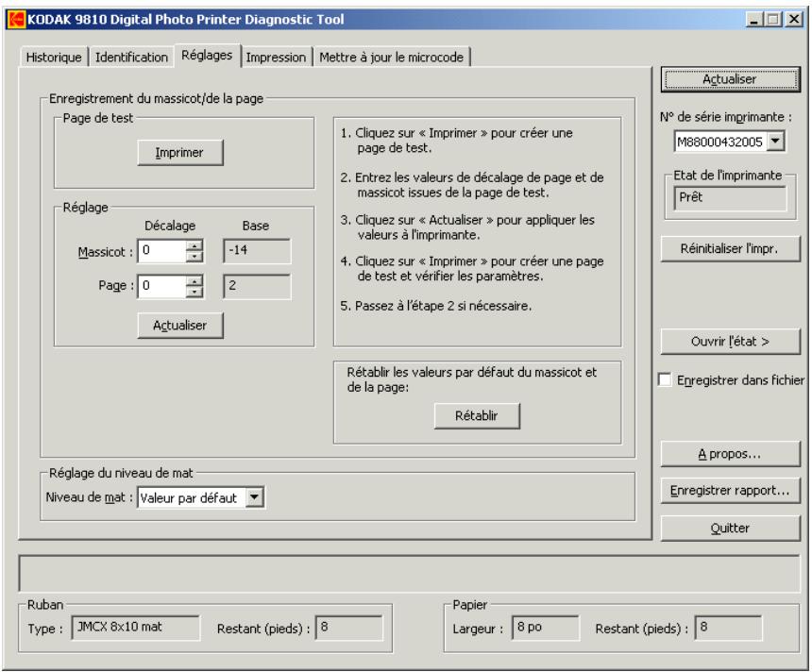Go to Mettre à jour le microcode tab
The image size is (812, 672).
coord(392,57)
